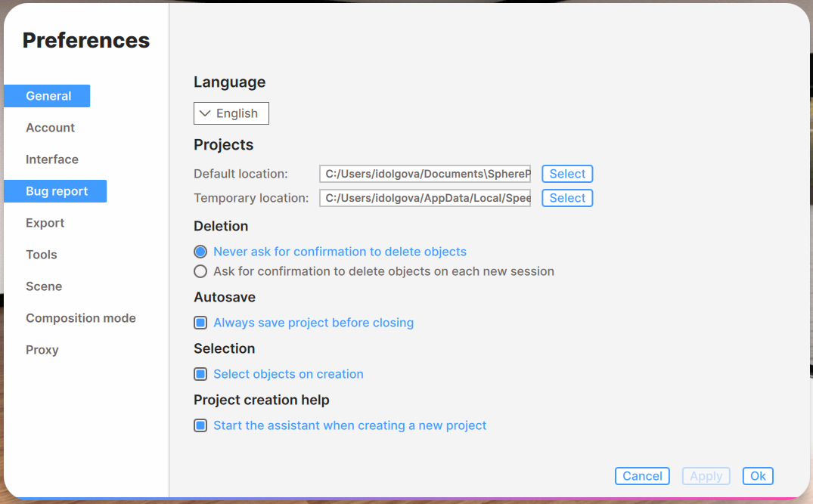Screen dimensions: 813x504
Task: Switch to Scene preferences
Action: coord(44,286)
